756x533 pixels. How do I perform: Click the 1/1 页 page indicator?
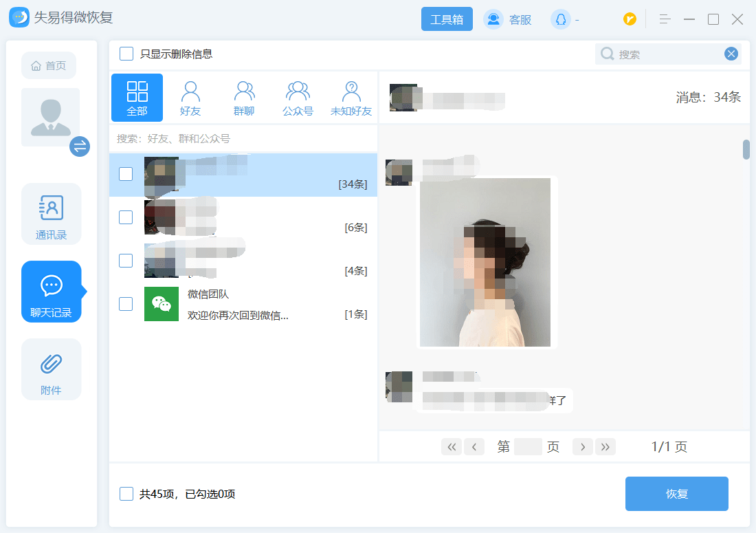(x=669, y=447)
